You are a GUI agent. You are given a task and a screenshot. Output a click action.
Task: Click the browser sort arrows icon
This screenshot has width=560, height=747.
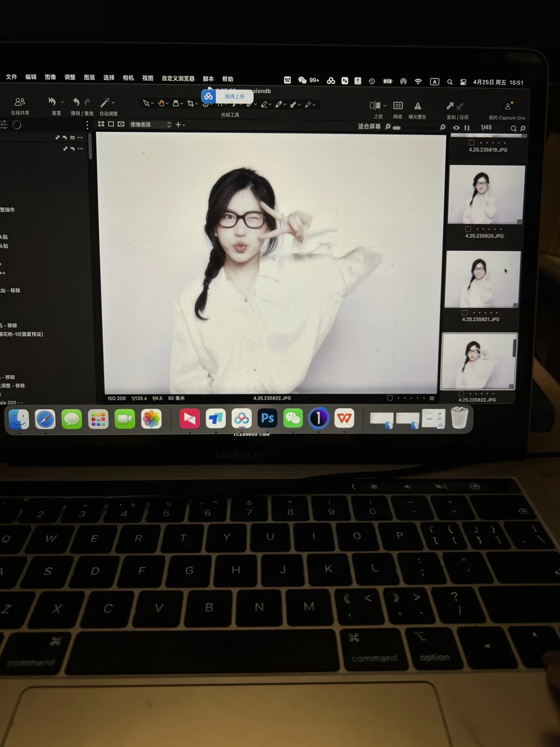(467, 128)
